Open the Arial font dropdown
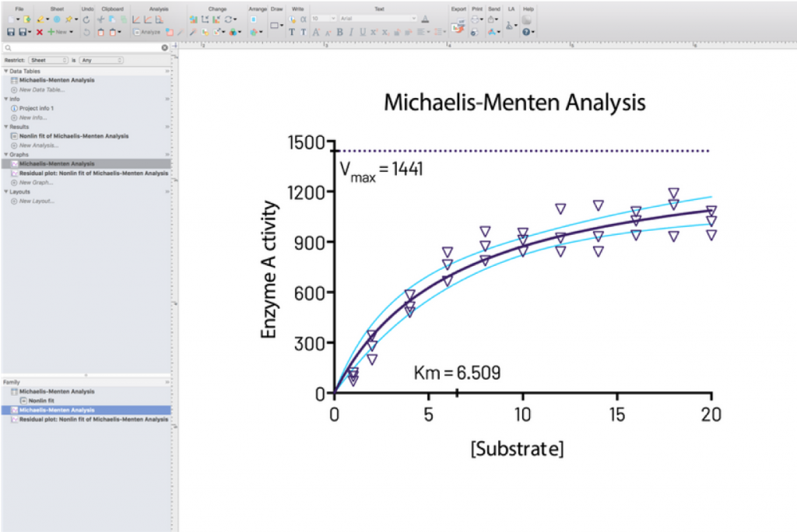Screen dimensions: 797x532 379,18
